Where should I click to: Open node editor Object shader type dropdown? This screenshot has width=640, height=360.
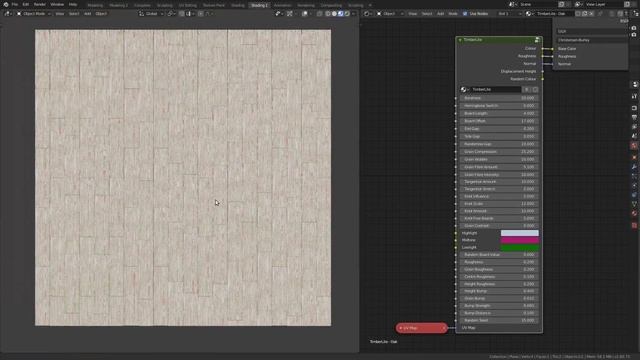[390, 13]
